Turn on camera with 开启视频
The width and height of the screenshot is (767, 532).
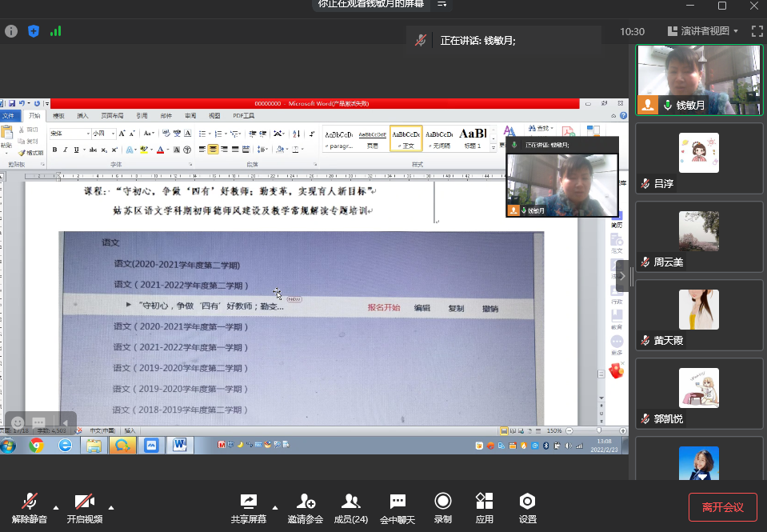point(85,508)
